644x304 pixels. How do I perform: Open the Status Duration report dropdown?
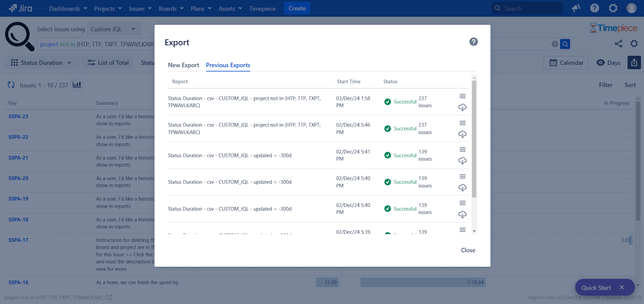click(x=41, y=63)
